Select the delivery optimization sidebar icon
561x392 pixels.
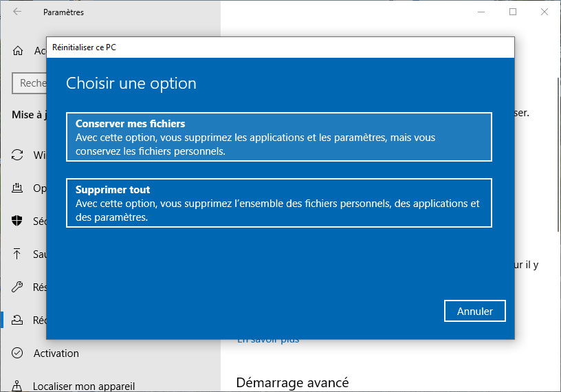point(18,188)
